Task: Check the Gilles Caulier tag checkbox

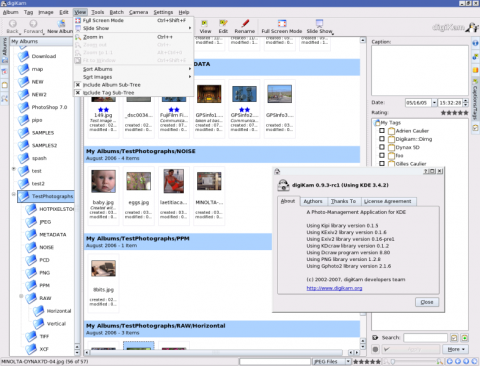Action: pyautogui.click(x=382, y=163)
